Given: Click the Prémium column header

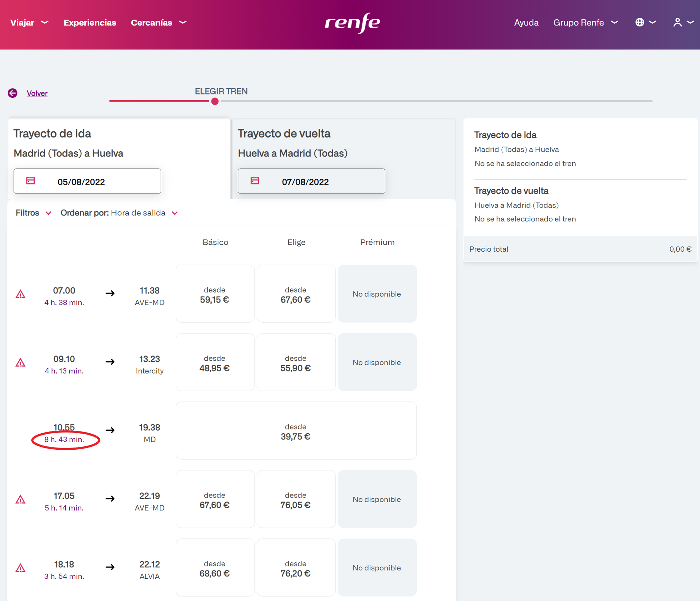Looking at the screenshot, I should tap(377, 242).
